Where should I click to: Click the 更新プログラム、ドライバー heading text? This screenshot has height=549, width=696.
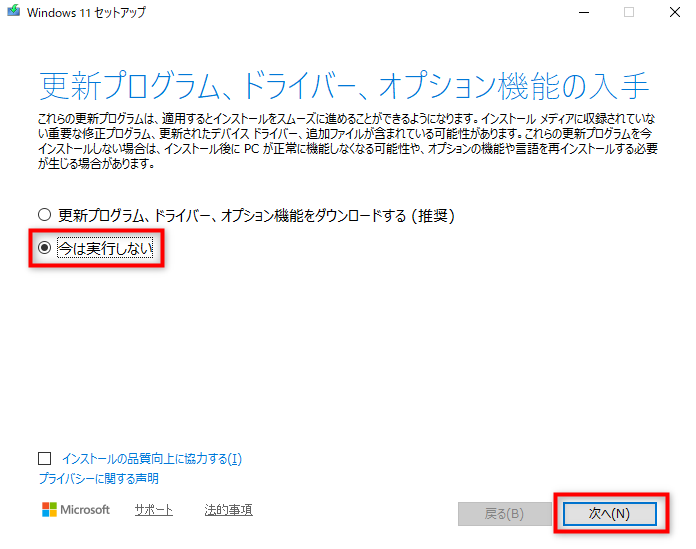pyautogui.click(x=343, y=85)
